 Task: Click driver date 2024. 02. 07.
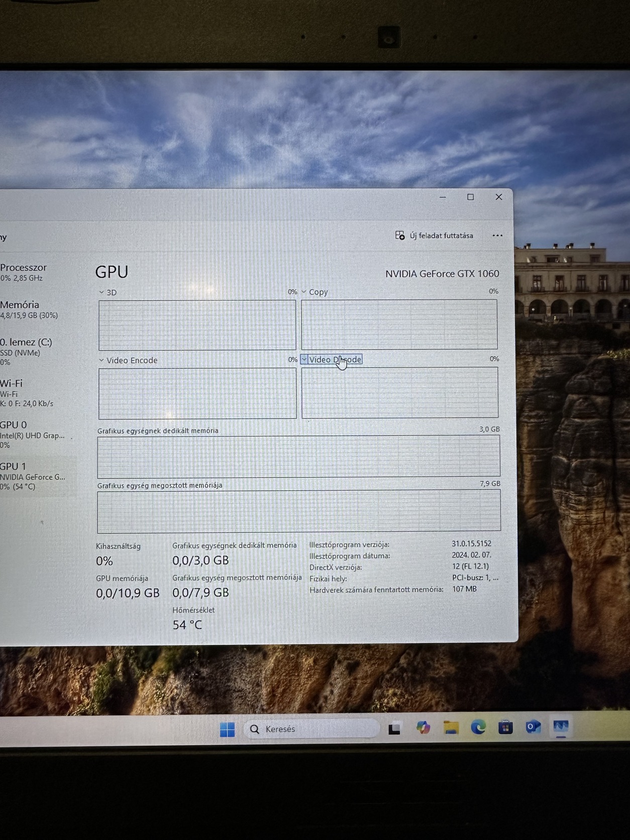[471, 555]
